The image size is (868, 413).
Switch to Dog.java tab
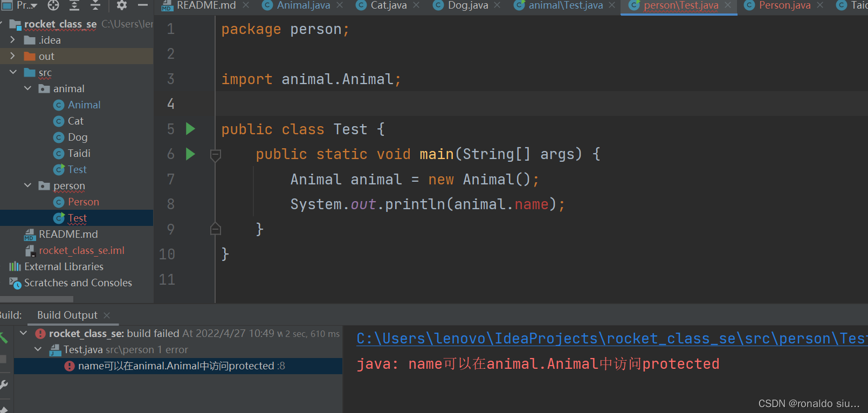tap(468, 5)
